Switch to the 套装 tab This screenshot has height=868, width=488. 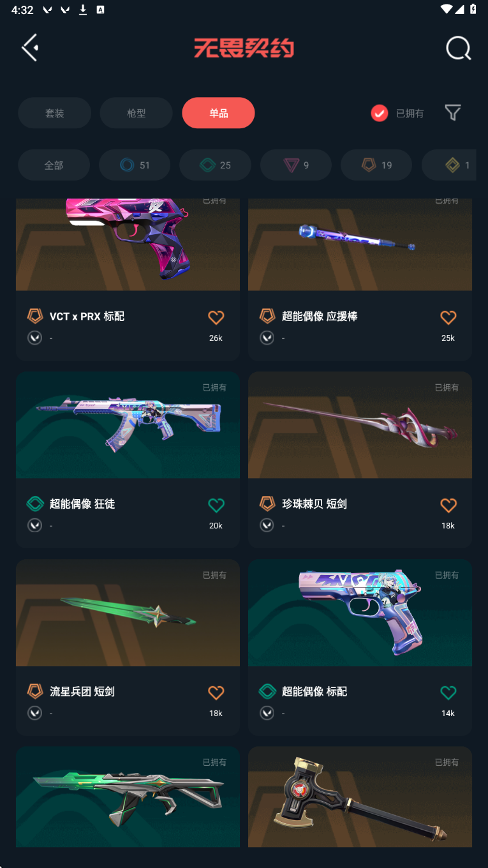[54, 113]
